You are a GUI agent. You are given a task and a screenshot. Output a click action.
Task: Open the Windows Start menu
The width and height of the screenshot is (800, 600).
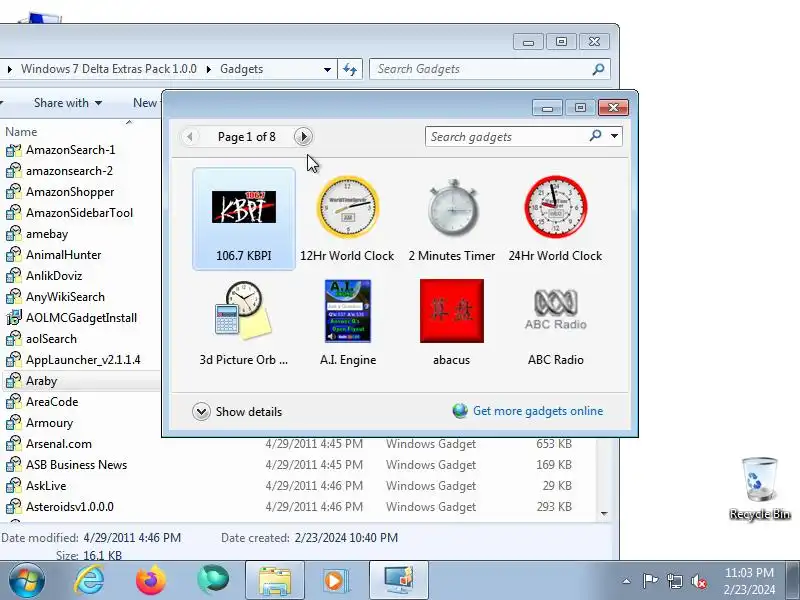[x=27, y=580]
